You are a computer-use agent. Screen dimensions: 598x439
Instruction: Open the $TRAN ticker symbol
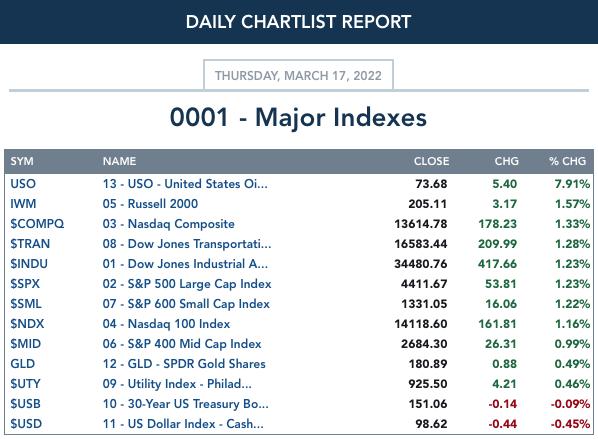tap(30, 244)
